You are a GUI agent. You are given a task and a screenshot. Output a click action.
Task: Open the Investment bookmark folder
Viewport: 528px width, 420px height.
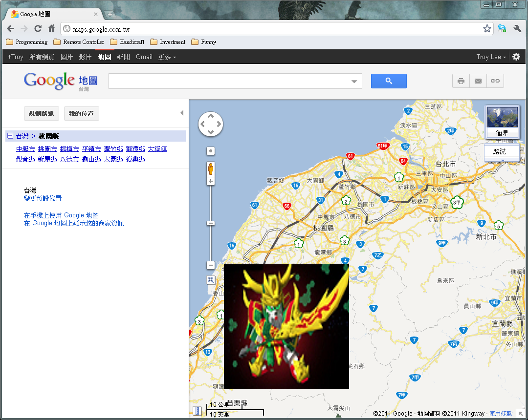coord(168,42)
